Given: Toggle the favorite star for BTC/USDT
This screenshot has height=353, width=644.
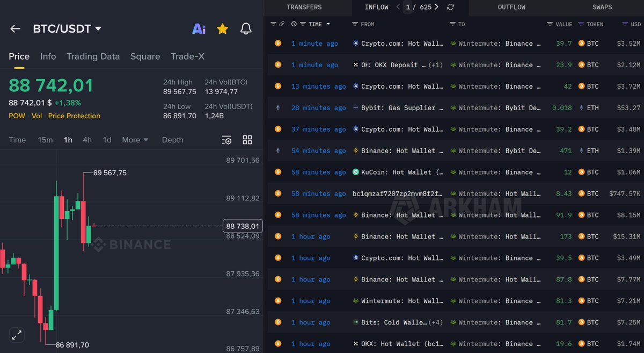Looking at the screenshot, I should [x=222, y=28].
